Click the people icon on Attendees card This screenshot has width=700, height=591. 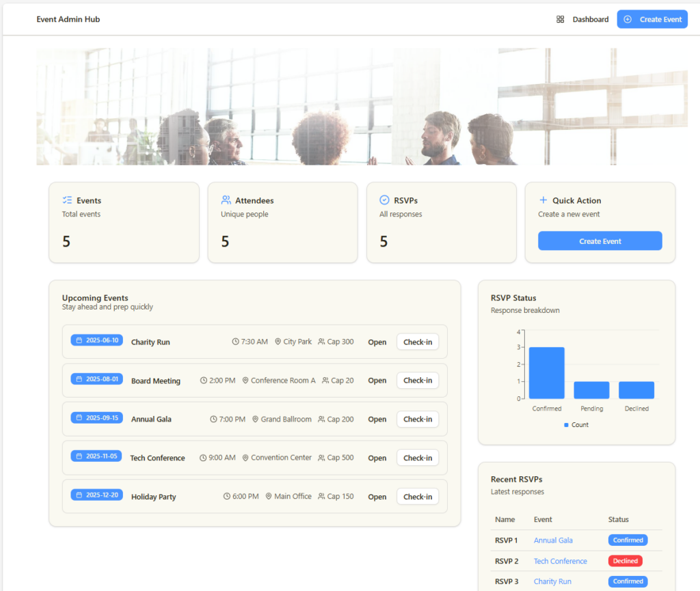pyautogui.click(x=226, y=200)
